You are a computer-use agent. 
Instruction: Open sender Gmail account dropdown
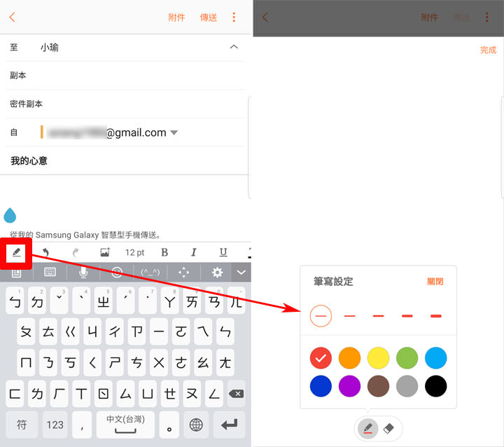coord(174,132)
